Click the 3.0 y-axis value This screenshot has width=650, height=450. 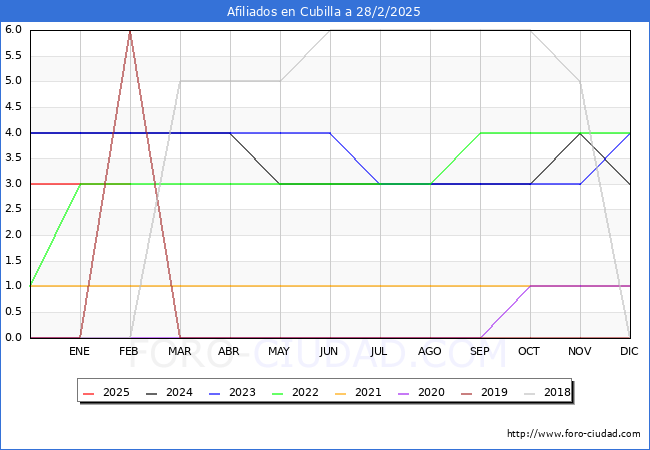click(13, 184)
